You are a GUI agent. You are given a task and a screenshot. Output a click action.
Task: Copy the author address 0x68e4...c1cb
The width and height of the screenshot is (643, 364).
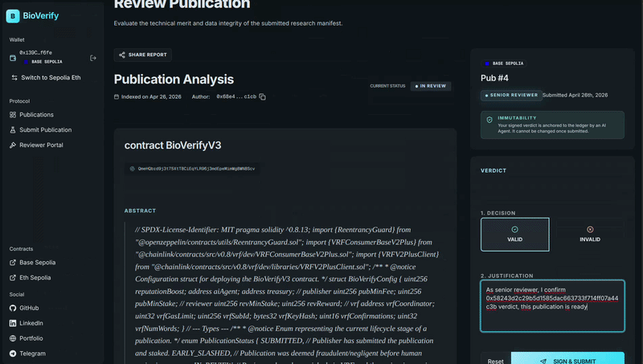(263, 96)
